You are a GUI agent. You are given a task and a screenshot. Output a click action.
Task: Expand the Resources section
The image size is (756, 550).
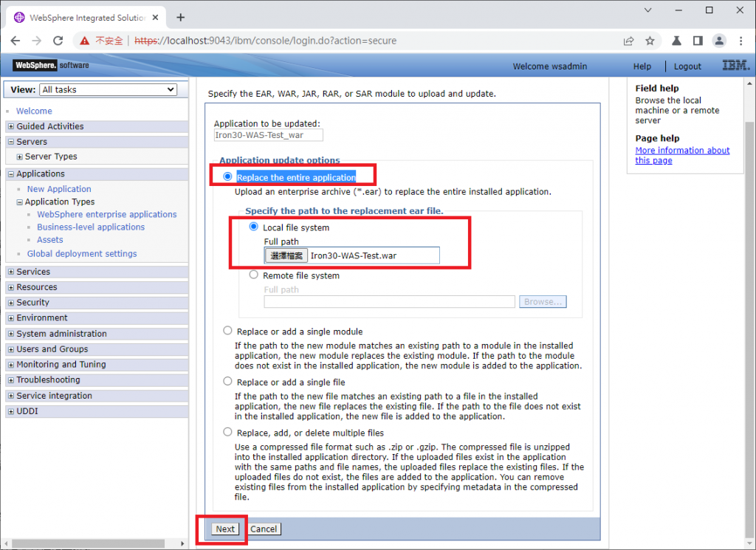[x=11, y=287]
